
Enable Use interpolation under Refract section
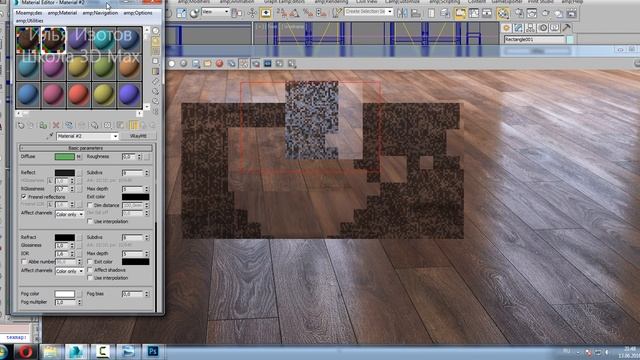point(90,278)
